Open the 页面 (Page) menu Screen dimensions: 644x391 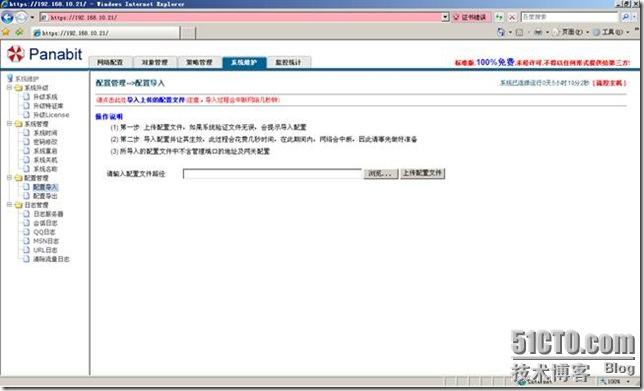tap(570, 32)
